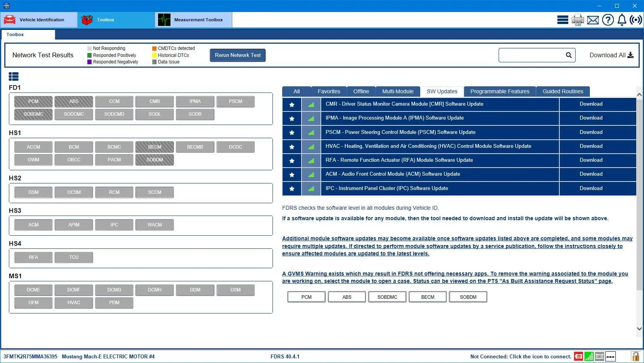Open the Programmable Features tab
The width and height of the screenshot is (644, 363).
[x=500, y=91]
